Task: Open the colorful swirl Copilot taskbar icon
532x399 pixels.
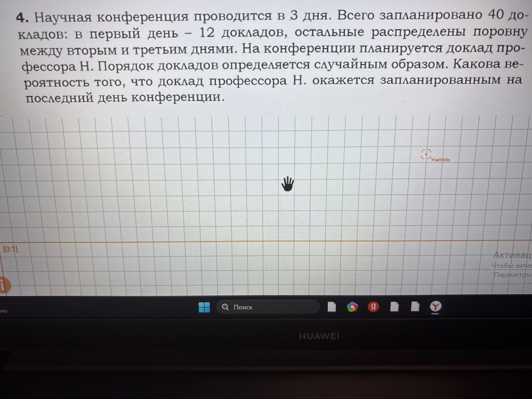Action: coord(352,307)
